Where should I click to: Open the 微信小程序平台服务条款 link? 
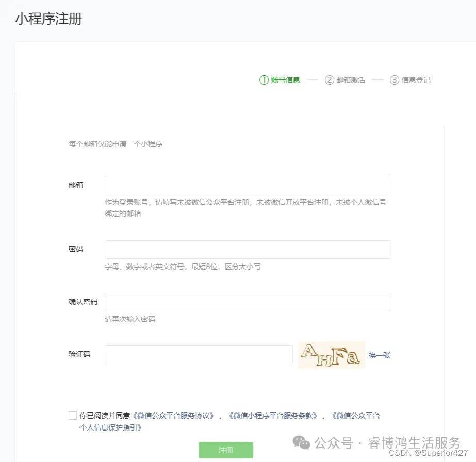pyautogui.click(x=273, y=416)
